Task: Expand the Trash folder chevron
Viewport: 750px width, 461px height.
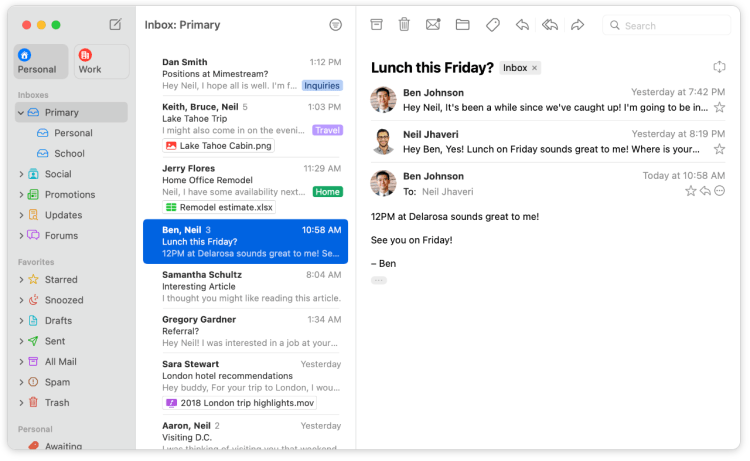Action: pyautogui.click(x=21, y=403)
